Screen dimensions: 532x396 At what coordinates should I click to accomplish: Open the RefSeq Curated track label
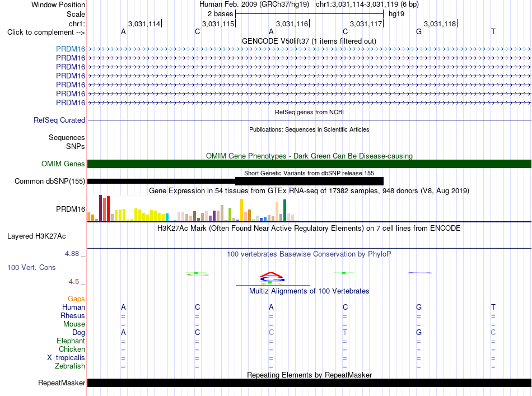59,120
